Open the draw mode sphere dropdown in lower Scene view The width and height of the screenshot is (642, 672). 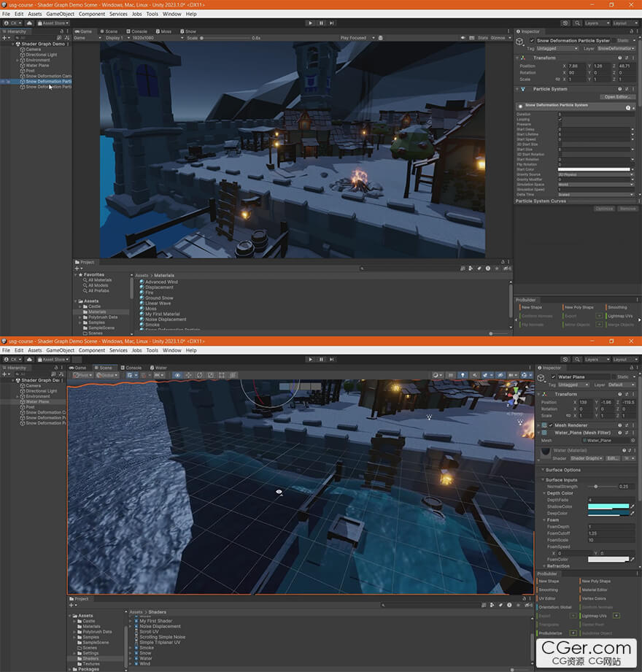coord(437,375)
